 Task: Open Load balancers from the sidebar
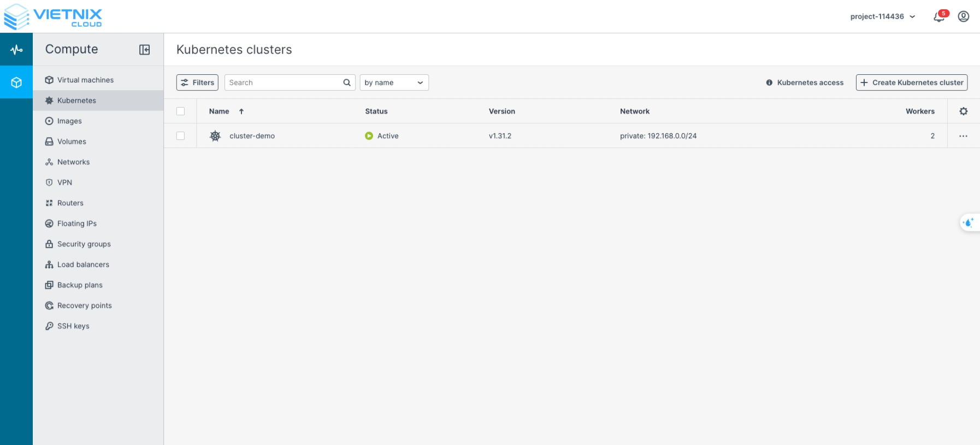point(83,264)
